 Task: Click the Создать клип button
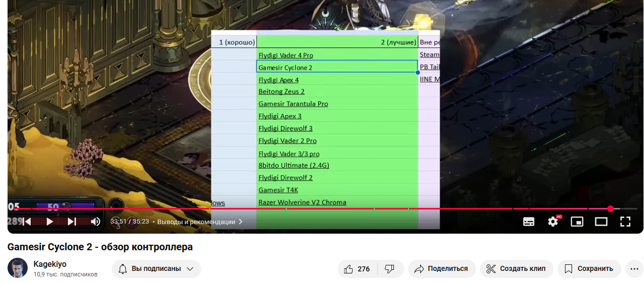click(516, 269)
